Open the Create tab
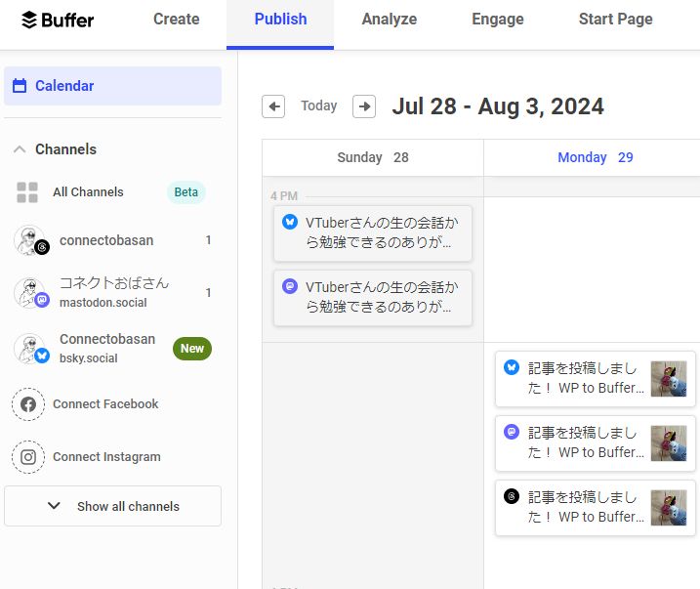 coord(177,20)
